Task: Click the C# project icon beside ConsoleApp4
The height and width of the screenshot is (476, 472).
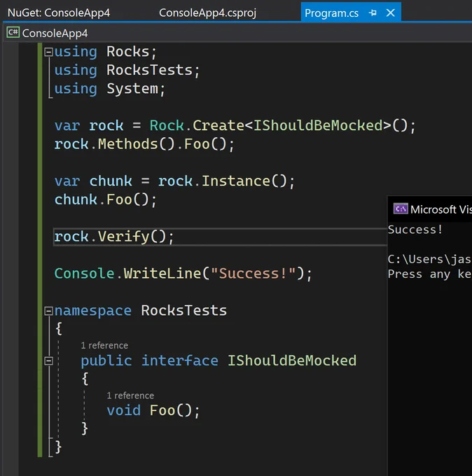Action: [13, 32]
